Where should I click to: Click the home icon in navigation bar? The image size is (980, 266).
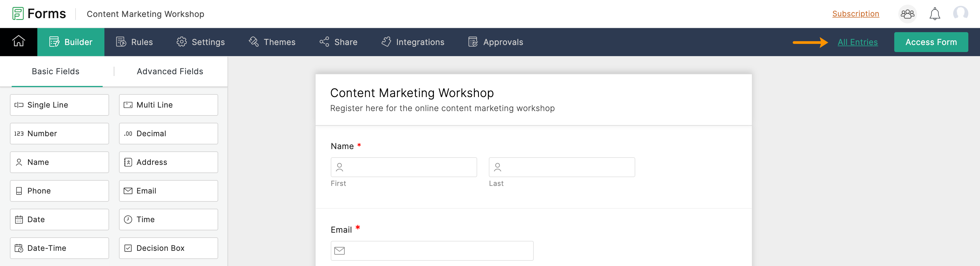click(18, 42)
